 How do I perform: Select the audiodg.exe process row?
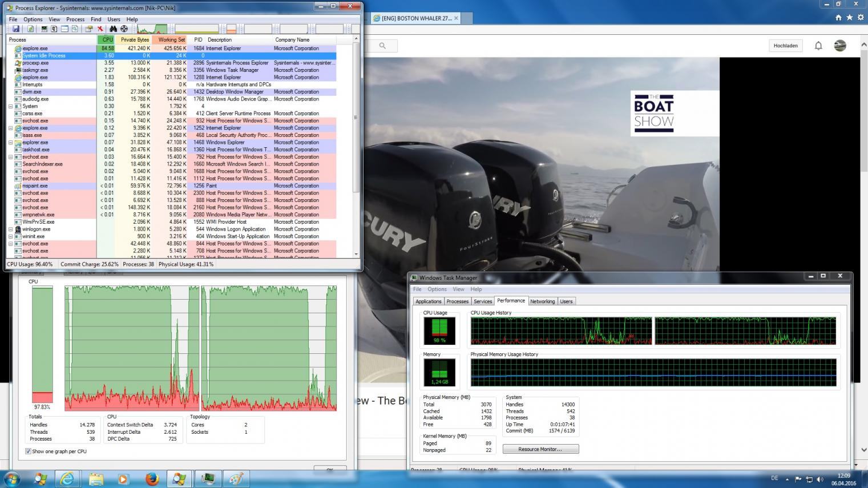[x=172, y=99]
